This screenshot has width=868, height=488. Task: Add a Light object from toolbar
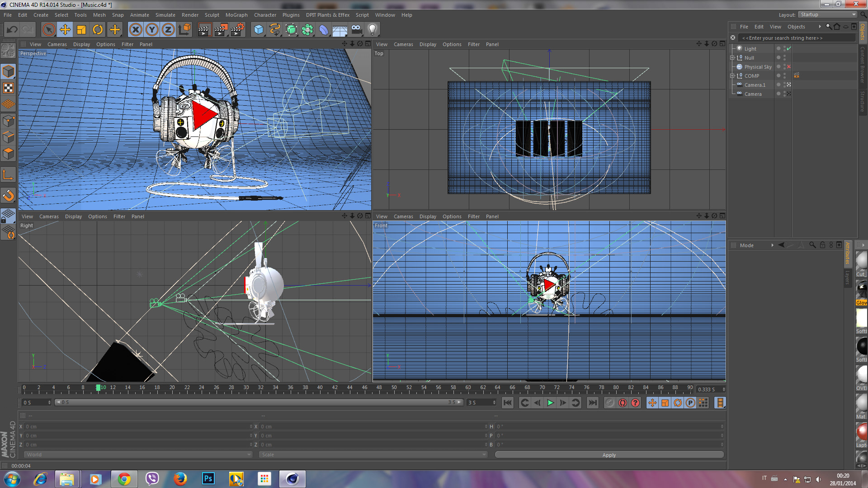tap(373, 30)
